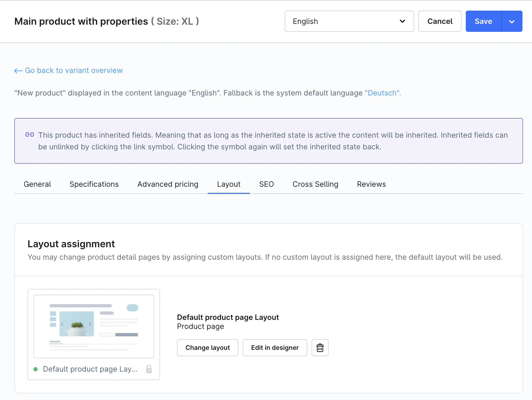The image size is (532, 400).
Task: Click the back arrow icon to variant overview
Action: tap(18, 71)
